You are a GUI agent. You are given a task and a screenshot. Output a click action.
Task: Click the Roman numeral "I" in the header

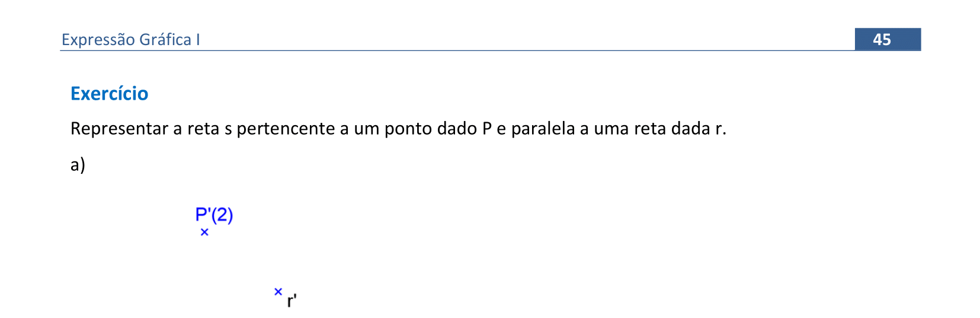point(198,40)
